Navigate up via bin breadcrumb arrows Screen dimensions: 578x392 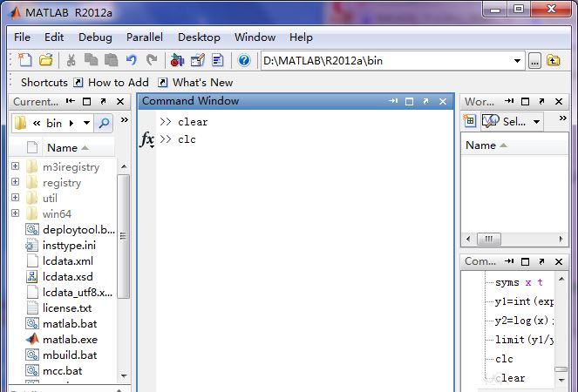tap(36, 123)
